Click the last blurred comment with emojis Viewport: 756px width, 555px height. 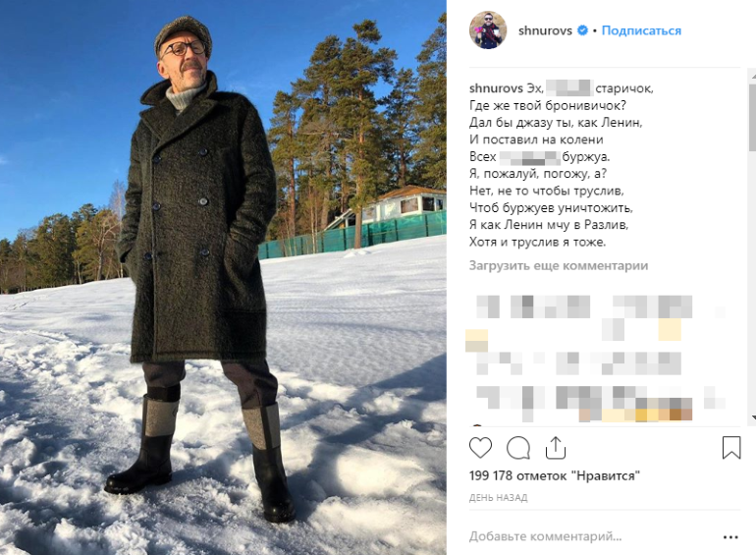(x=601, y=404)
